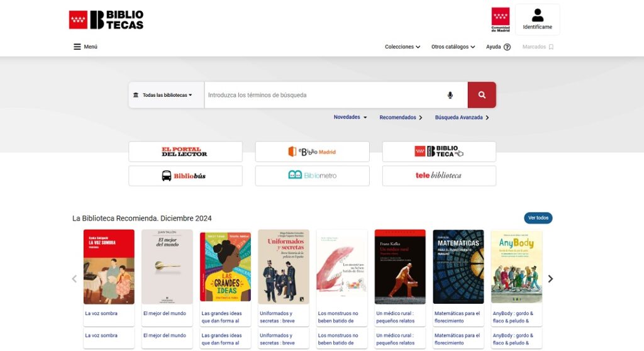Click the Ayuda question mark icon
The image size is (644, 351).
click(x=507, y=47)
